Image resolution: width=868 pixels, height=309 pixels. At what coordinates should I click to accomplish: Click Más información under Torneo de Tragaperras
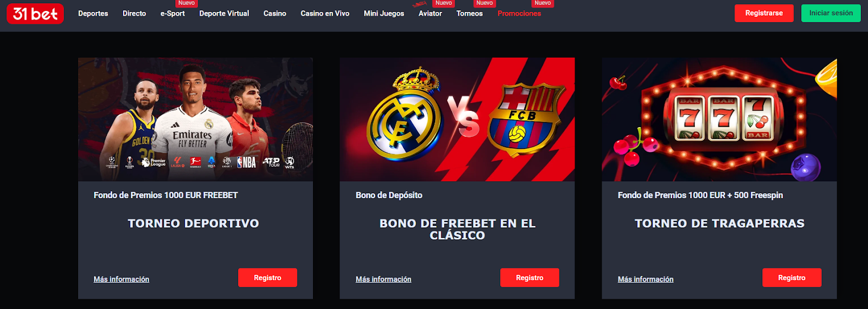click(x=646, y=279)
